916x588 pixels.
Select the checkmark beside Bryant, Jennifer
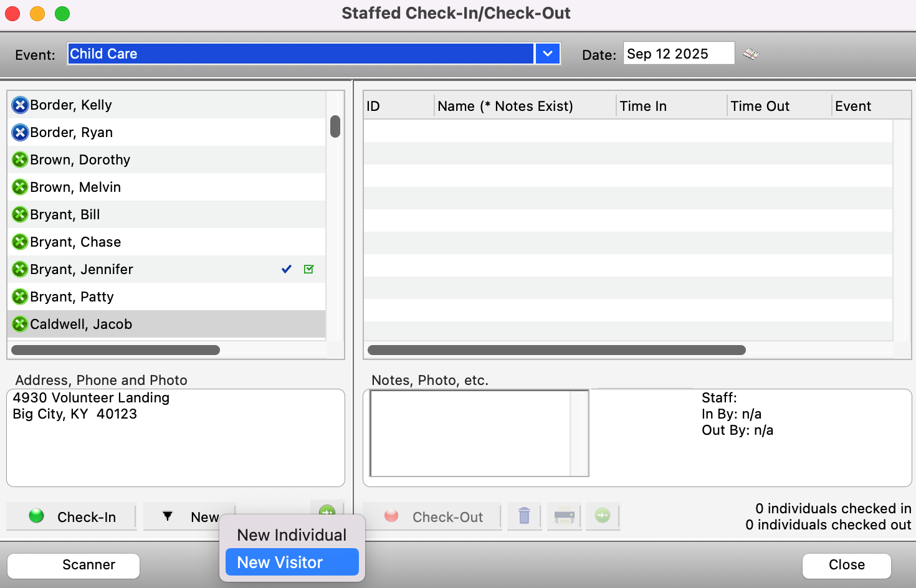286,269
